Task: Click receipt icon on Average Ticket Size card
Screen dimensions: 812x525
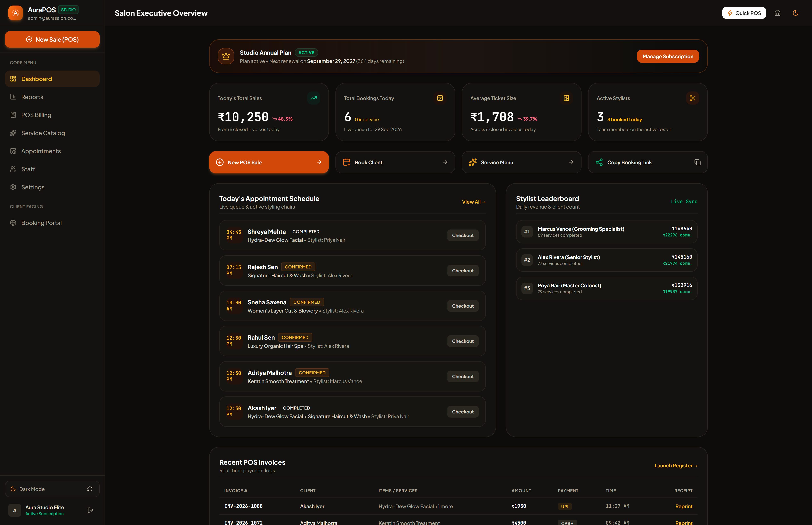Action: (566, 98)
